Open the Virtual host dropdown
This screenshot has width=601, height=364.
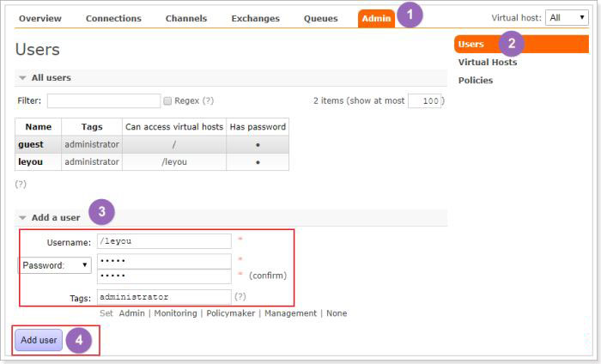click(x=567, y=18)
